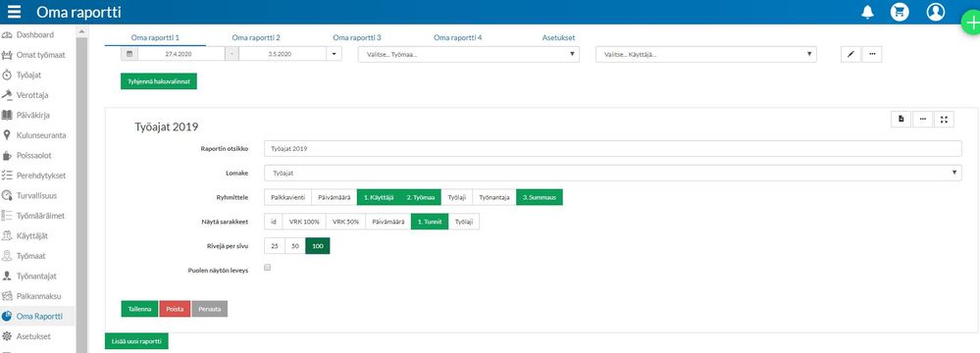Toggle Työlaji grouping in Ryhmittele

(457, 197)
